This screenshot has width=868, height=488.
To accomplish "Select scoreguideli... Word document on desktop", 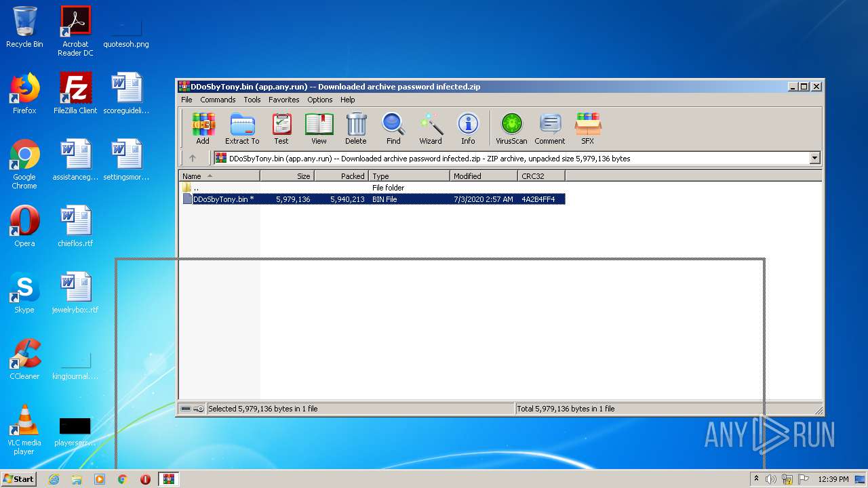I will 126,93.
